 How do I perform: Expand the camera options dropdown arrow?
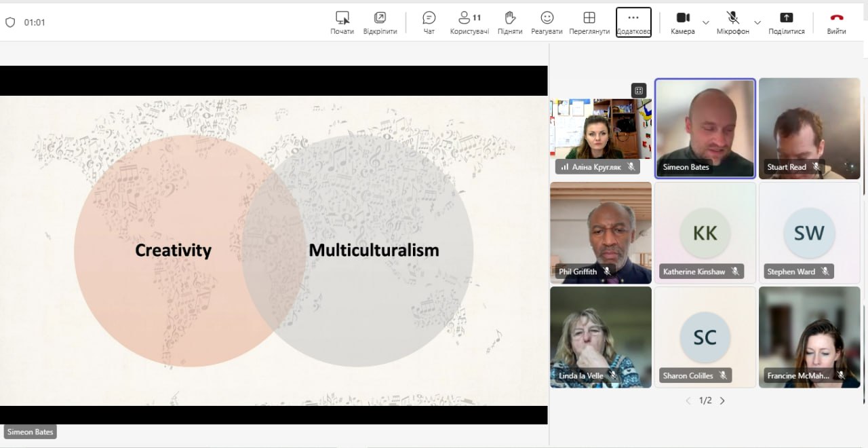pos(706,22)
